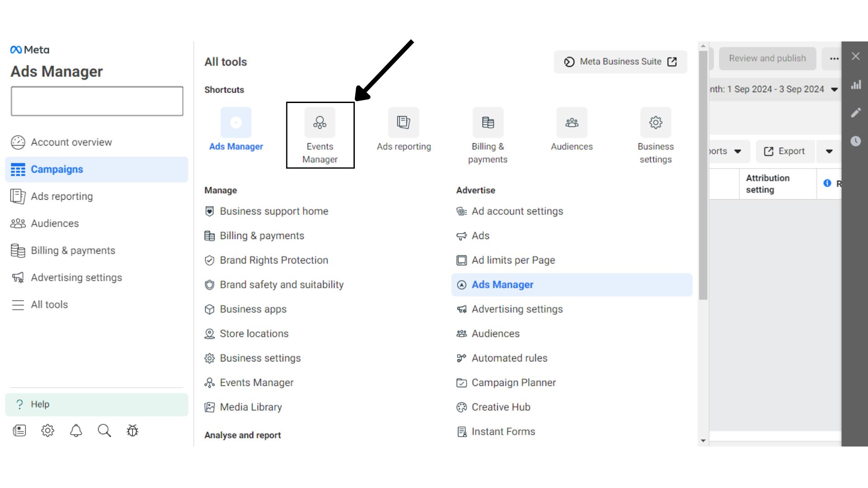Expand the date range dropdown
The height and width of the screenshot is (488, 868).
pos(835,89)
